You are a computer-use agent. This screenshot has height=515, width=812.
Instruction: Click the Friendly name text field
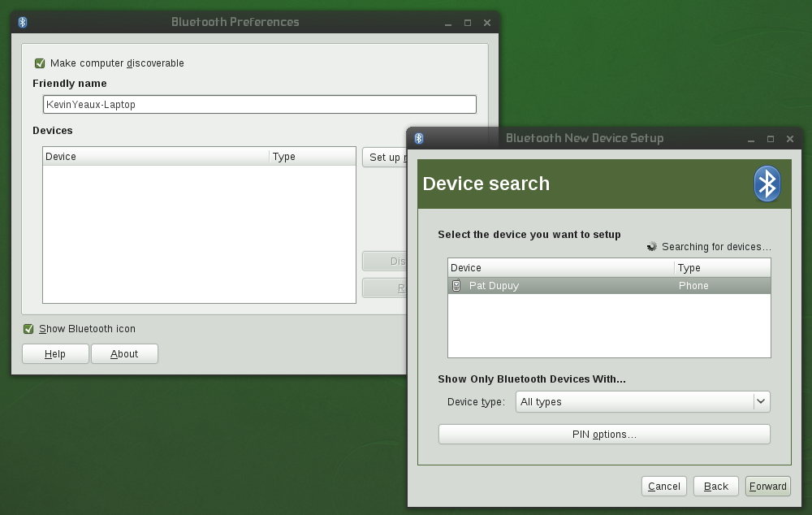click(x=259, y=105)
